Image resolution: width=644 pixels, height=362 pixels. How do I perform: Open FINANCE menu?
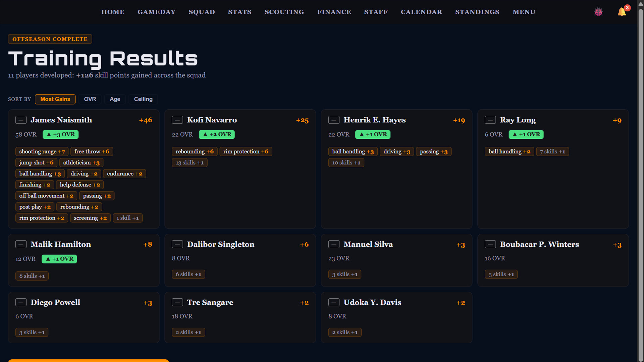click(334, 12)
